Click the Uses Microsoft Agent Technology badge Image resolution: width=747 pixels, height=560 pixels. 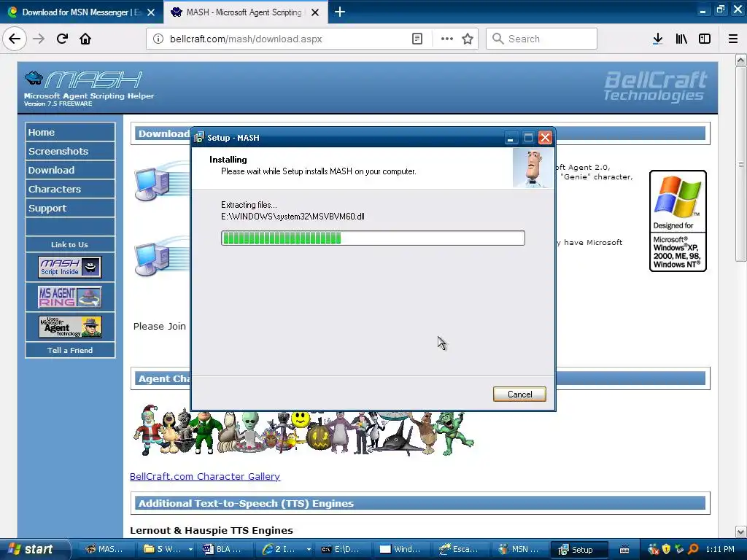click(x=70, y=327)
